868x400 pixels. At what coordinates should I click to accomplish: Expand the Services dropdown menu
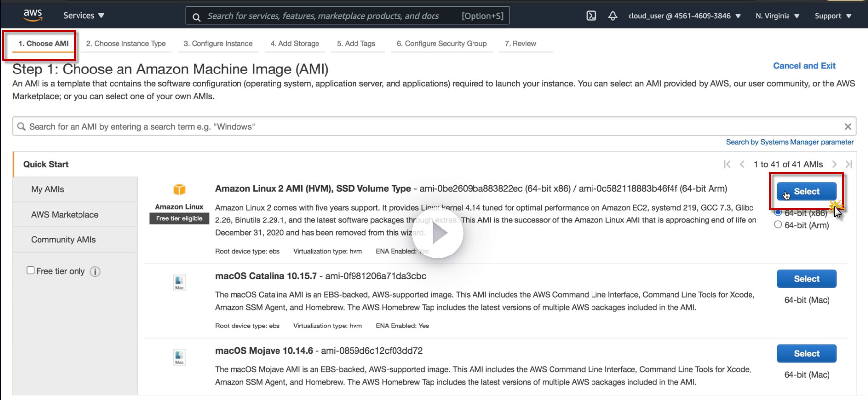(83, 15)
